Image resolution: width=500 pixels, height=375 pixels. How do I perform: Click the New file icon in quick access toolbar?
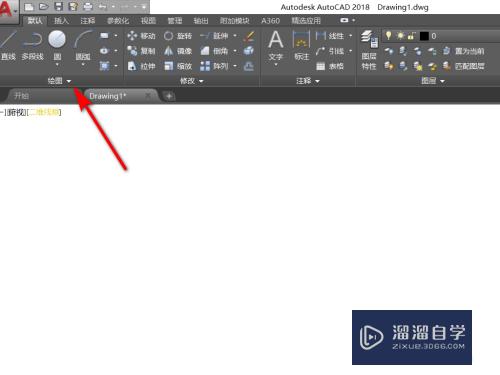[29, 7]
